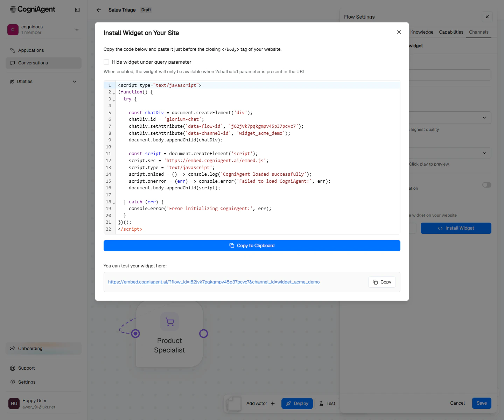
Task: Open the dropdown above Click play to preview
Action: coord(450,153)
